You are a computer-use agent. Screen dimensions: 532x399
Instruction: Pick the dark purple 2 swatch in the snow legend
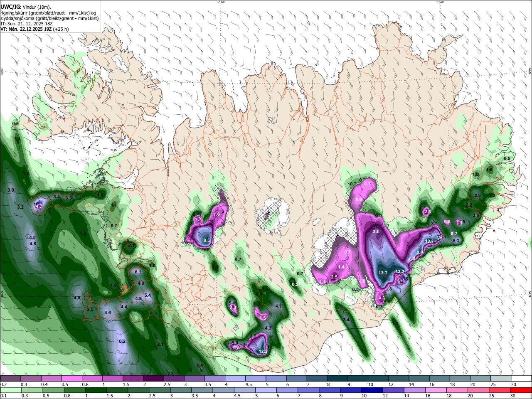click(153, 379)
